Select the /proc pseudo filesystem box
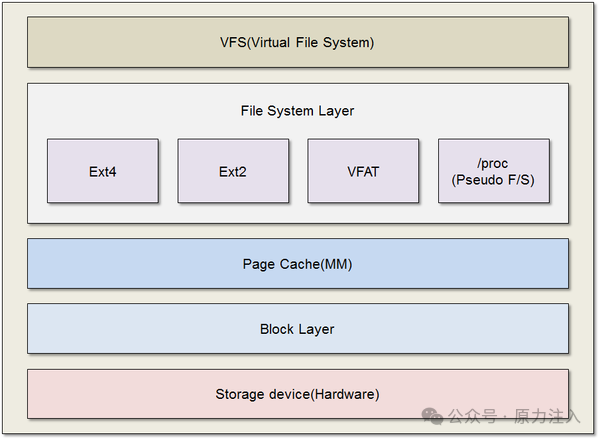The height and width of the screenshot is (440, 600). [494, 171]
